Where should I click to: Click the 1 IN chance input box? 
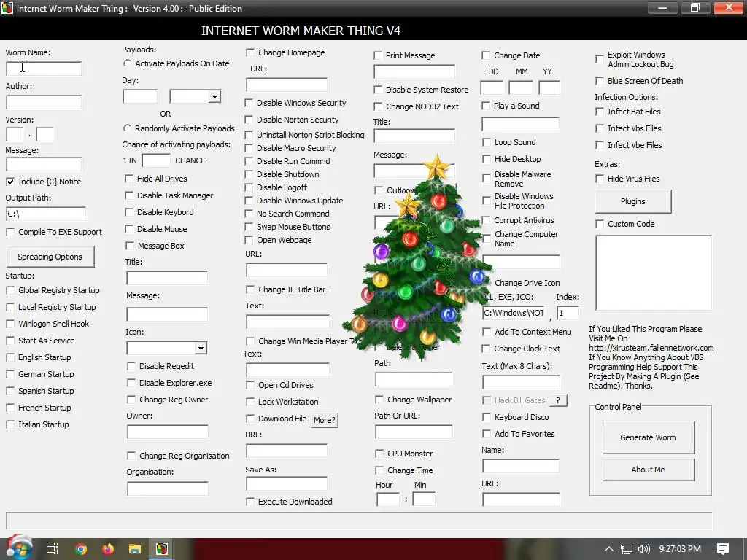tap(156, 160)
